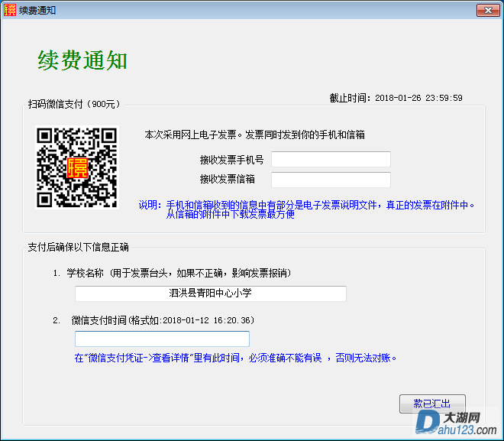The image size is (504, 441).
Task: Click the blue line 从信箱的附件中下载发票最方便
Action: coord(230,214)
